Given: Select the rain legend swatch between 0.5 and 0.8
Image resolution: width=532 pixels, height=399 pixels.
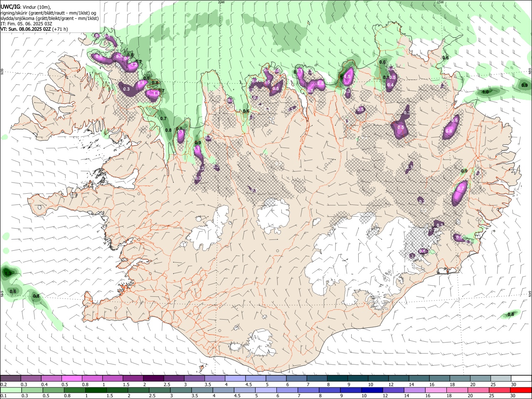Looking at the screenshot, I should pyautogui.click(x=53, y=390).
